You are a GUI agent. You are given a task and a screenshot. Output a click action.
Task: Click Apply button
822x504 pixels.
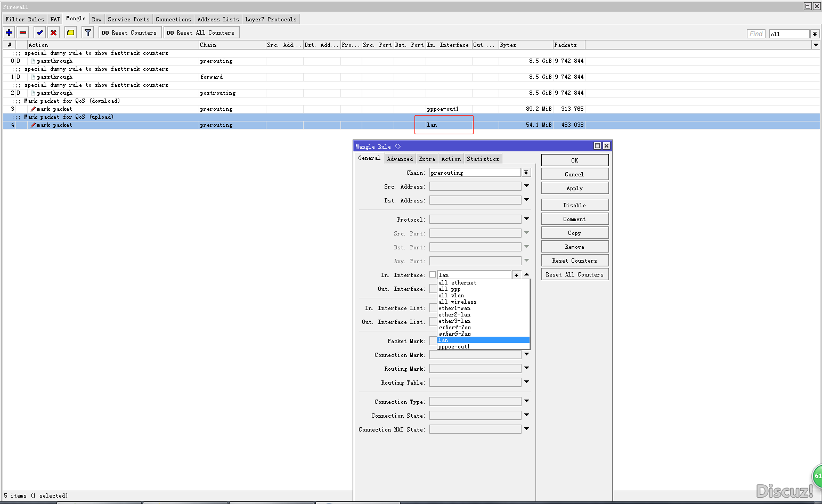coord(575,188)
